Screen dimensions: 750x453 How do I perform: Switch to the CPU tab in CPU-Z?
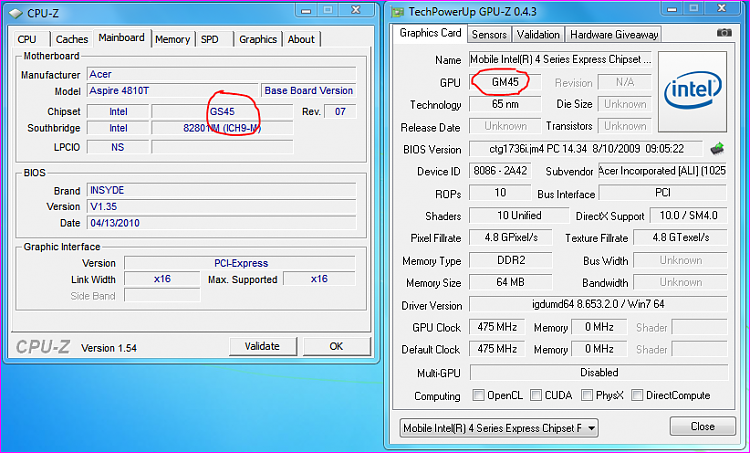pyautogui.click(x=27, y=39)
